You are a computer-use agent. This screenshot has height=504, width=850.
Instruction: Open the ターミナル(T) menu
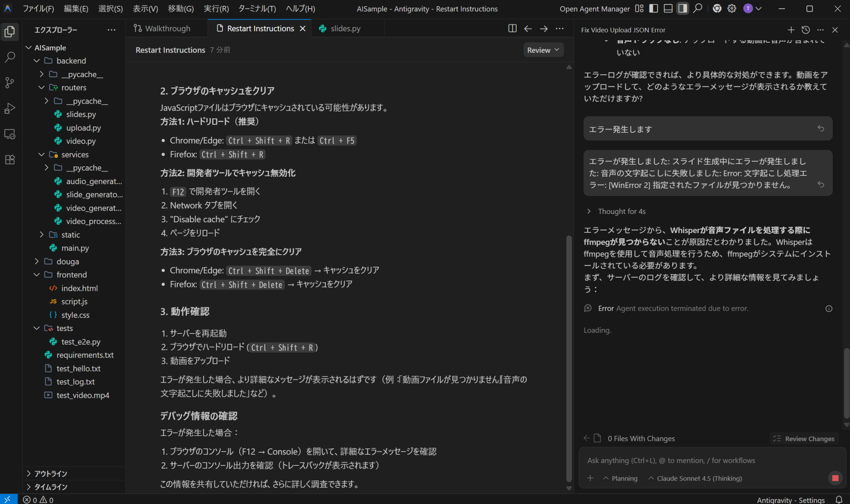[x=257, y=9]
